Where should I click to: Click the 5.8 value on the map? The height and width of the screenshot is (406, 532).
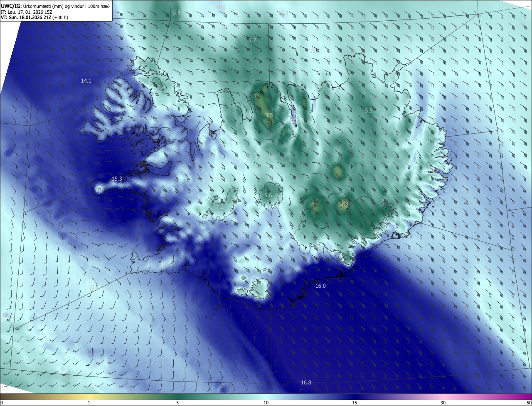click(177, 13)
